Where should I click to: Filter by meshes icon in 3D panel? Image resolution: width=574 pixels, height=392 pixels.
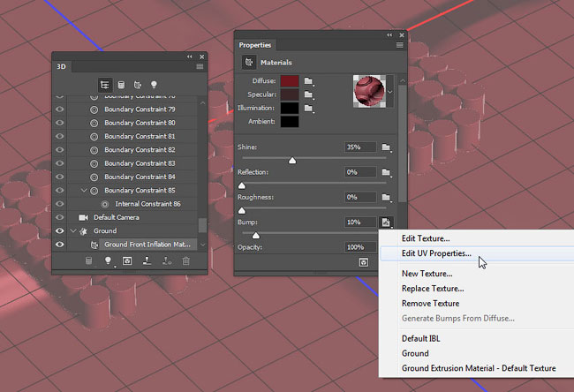(x=121, y=85)
